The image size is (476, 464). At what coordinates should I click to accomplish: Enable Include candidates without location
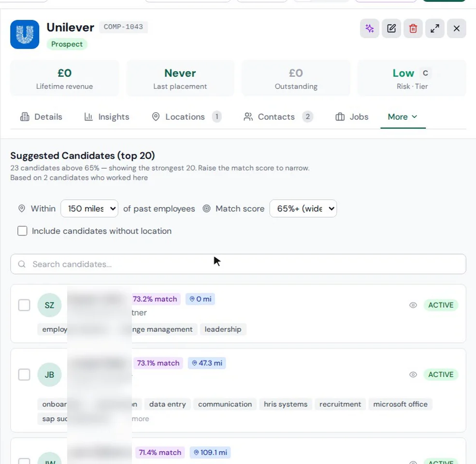tap(22, 231)
